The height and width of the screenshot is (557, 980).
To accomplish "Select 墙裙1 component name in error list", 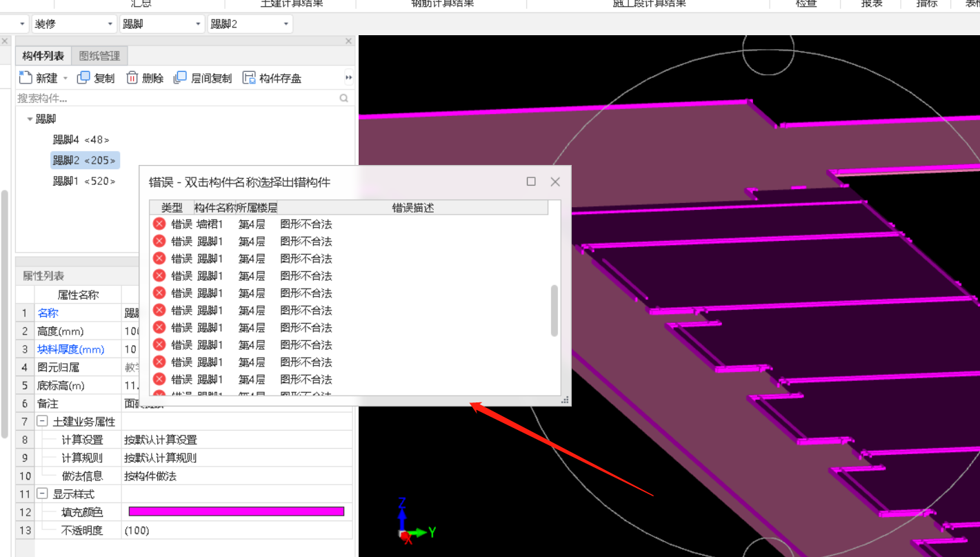I will point(210,224).
